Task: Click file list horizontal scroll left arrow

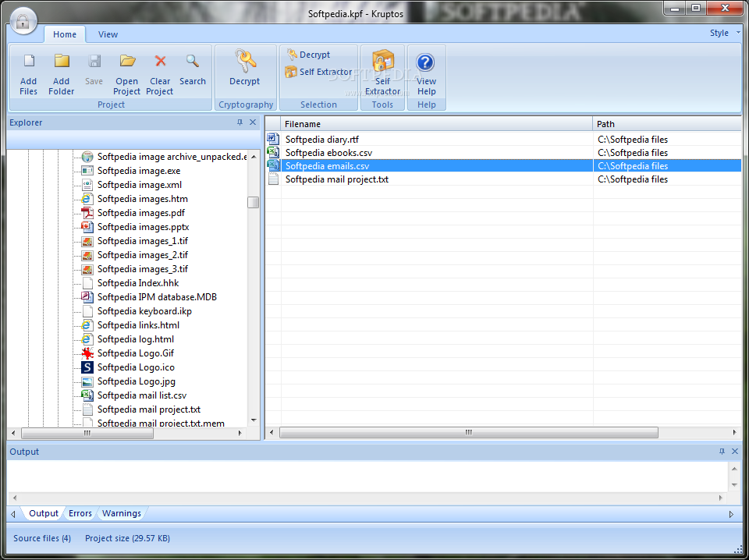Action: (x=272, y=433)
